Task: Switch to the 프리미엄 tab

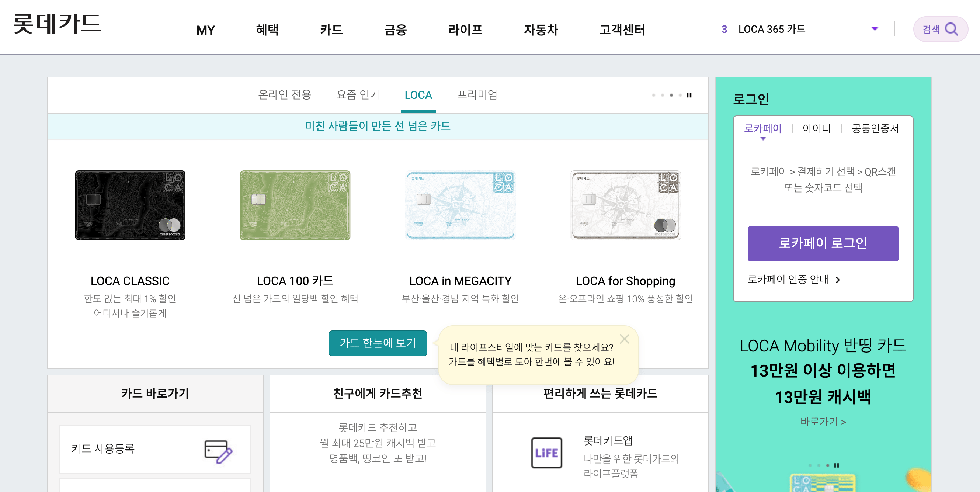Action: tap(477, 95)
